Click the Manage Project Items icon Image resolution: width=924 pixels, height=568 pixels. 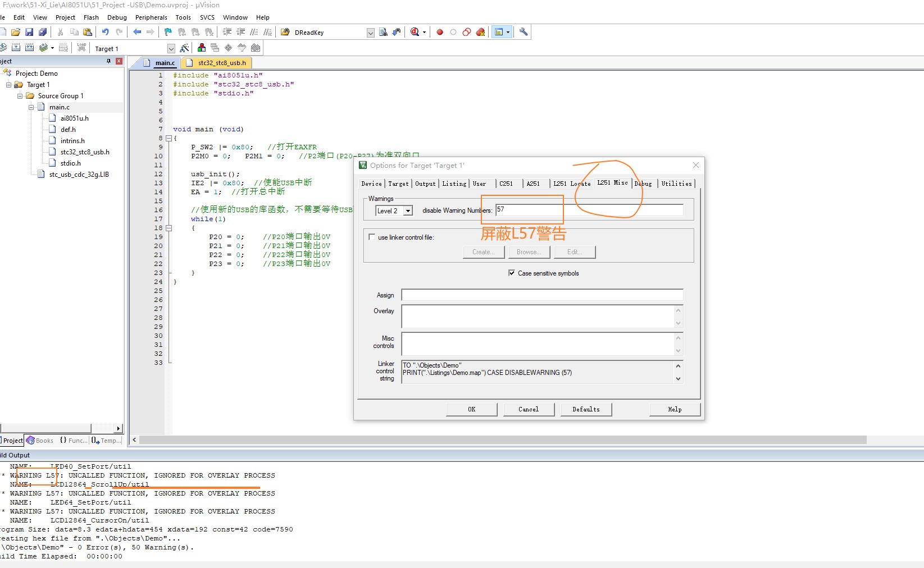click(202, 48)
